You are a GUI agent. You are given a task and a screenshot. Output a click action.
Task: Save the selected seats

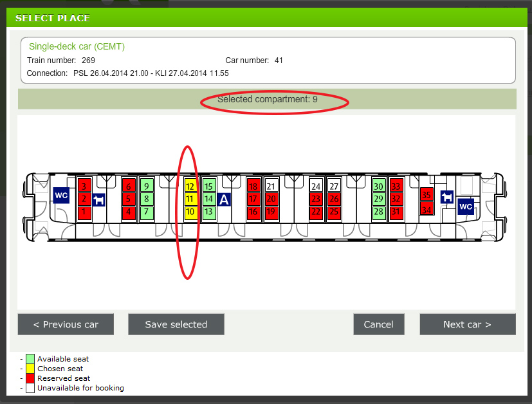(176, 324)
